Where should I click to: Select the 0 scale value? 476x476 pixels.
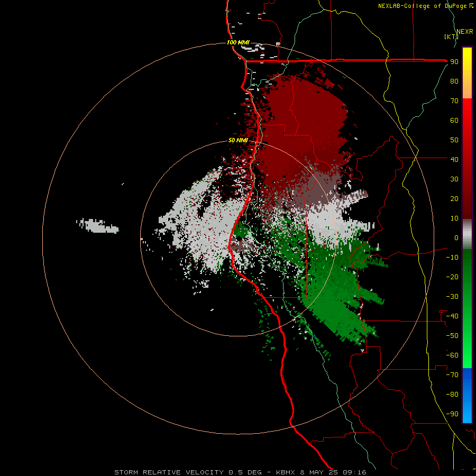point(456,237)
